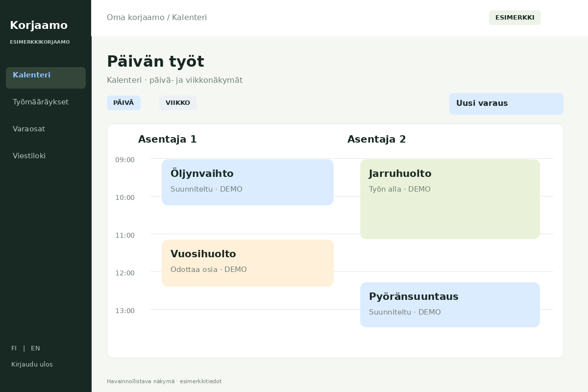This screenshot has height=392, width=588.
Task: Switch language to EN
Action: (35, 348)
